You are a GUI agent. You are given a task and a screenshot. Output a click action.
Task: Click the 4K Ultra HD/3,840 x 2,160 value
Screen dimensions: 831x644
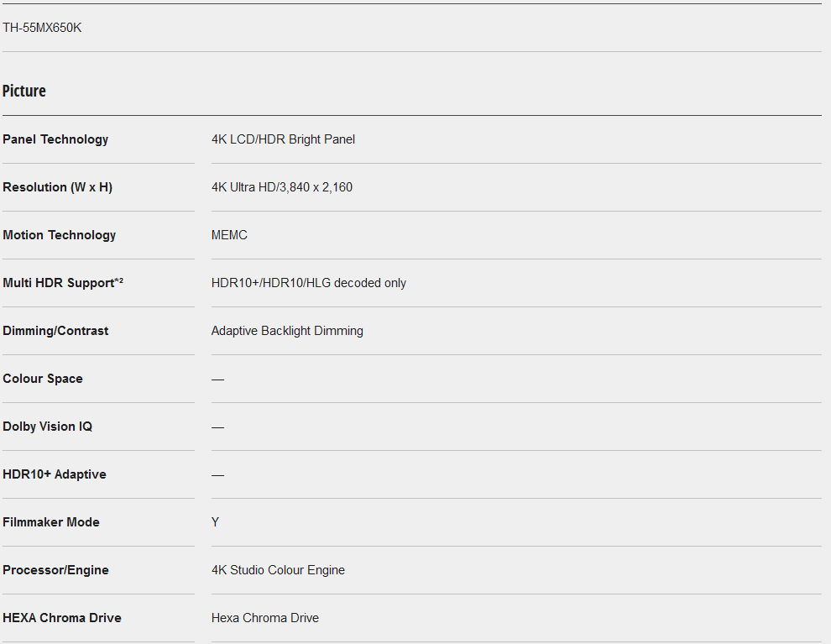[x=282, y=187]
